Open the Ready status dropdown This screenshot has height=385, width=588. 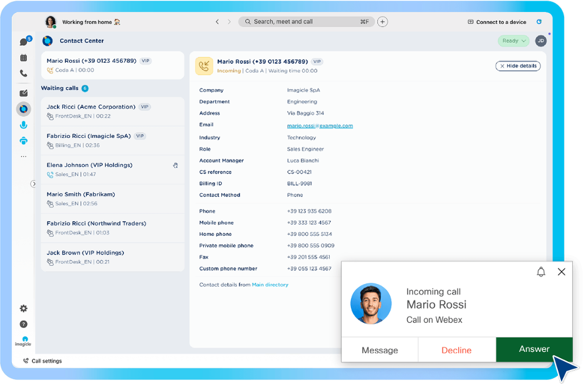[x=513, y=41]
